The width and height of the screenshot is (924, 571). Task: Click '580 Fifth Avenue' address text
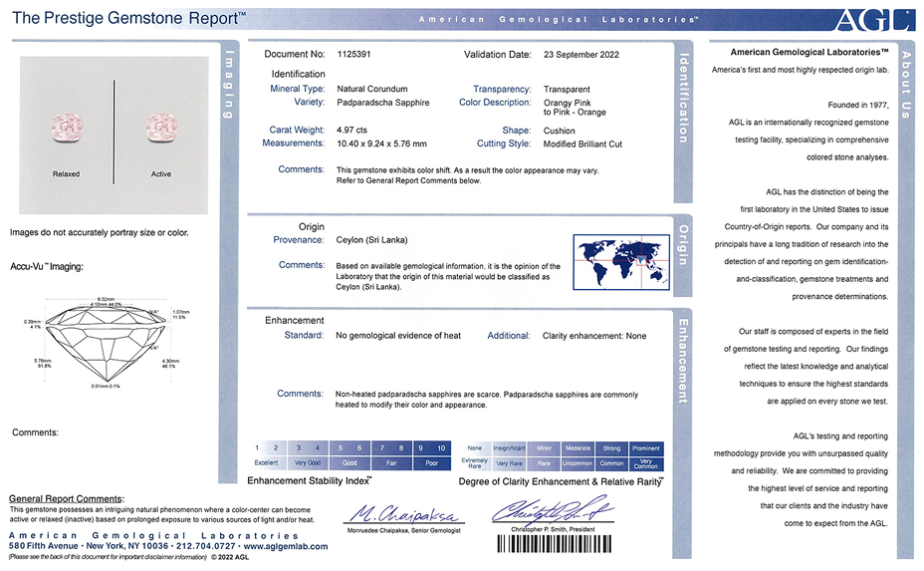43,546
